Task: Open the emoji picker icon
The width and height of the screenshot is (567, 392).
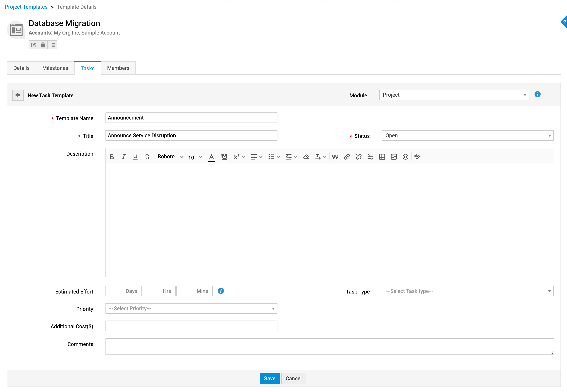Action: (x=406, y=157)
